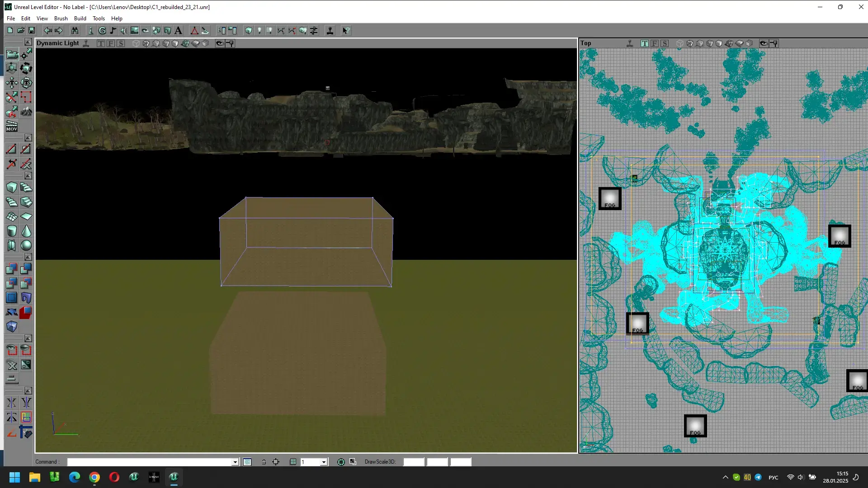The height and width of the screenshot is (488, 868).
Task: Click the Cube brush builder
Action: point(12,188)
